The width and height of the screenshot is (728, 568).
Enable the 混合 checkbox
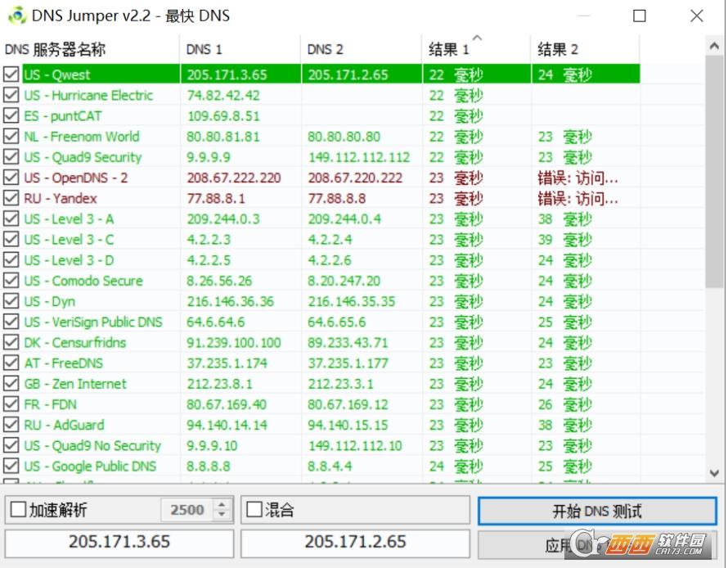point(254,510)
